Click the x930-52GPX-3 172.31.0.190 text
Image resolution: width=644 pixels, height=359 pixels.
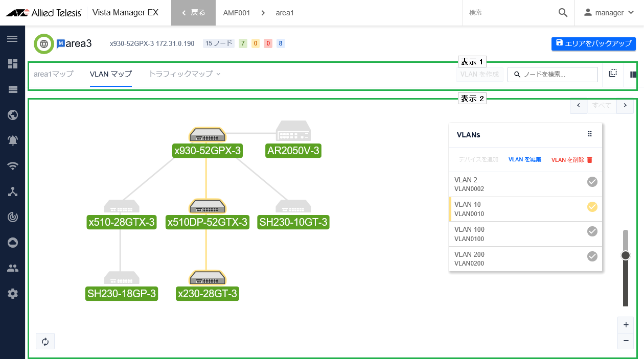point(152,43)
